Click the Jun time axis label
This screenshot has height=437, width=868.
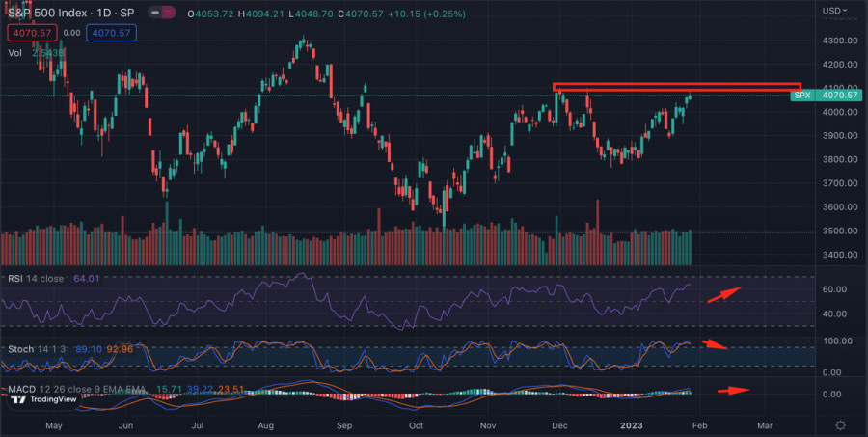(x=126, y=425)
